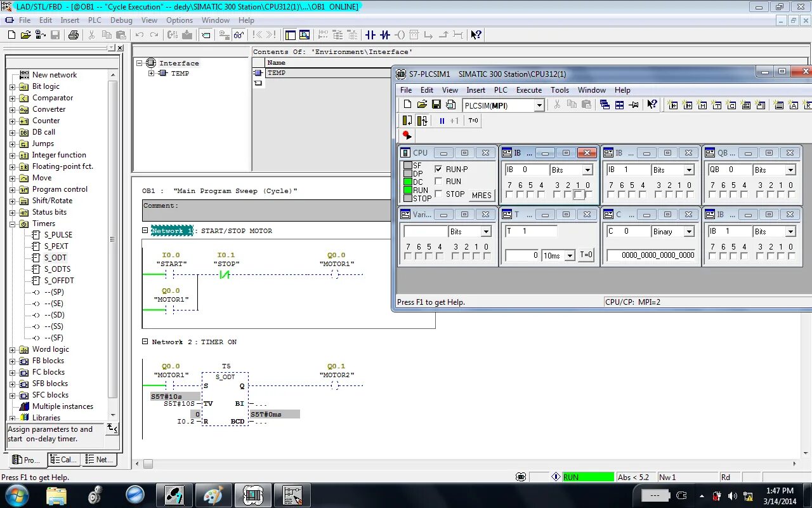
Task: Click the program elements tree vertical scrollbar
Action: coord(113,244)
